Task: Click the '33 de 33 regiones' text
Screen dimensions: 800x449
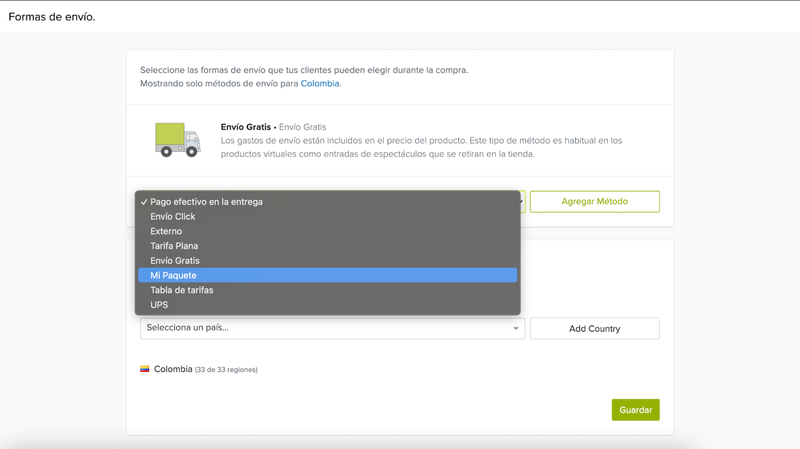Action: 226,370
